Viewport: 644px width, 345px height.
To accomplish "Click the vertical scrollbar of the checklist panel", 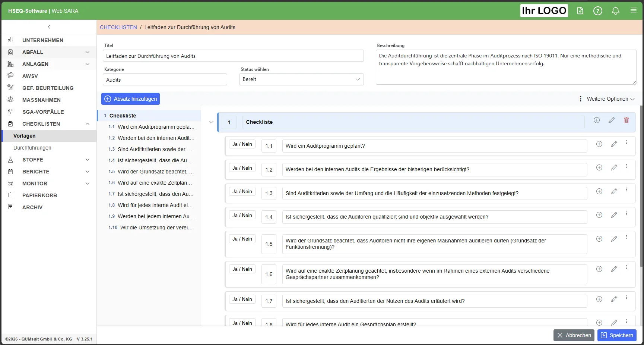I will 641,186.
